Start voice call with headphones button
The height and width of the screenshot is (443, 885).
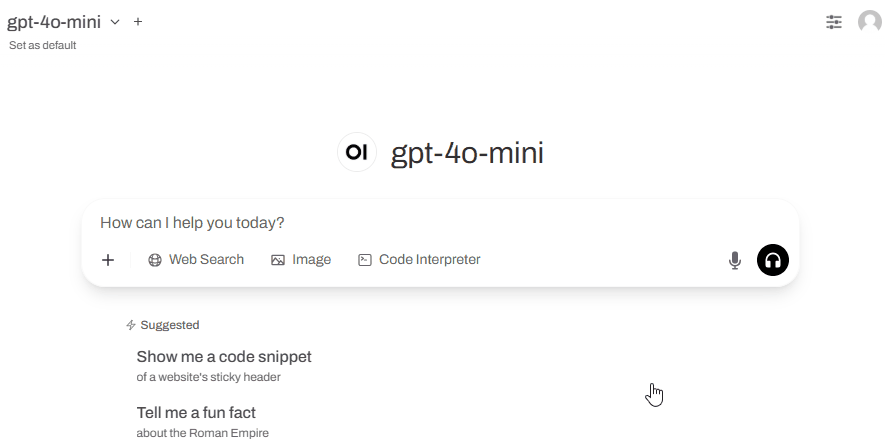coord(773,260)
